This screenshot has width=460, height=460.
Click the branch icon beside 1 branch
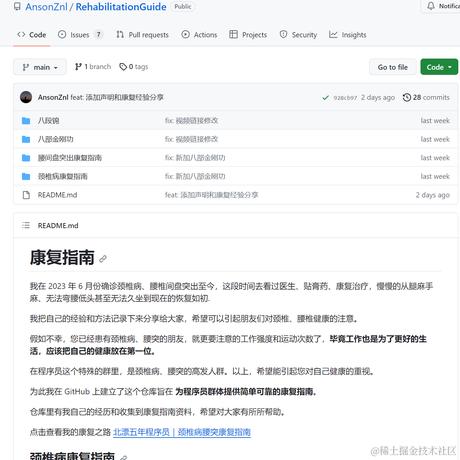(x=78, y=67)
